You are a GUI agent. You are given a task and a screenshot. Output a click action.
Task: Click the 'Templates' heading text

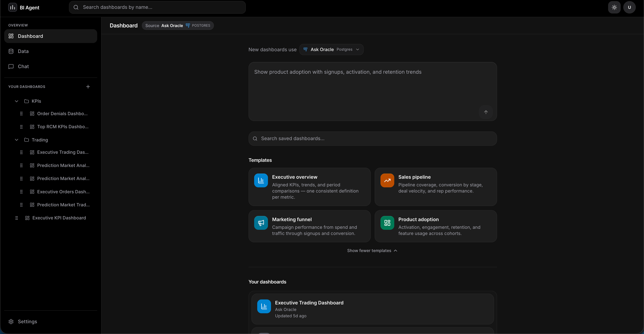pos(260,160)
